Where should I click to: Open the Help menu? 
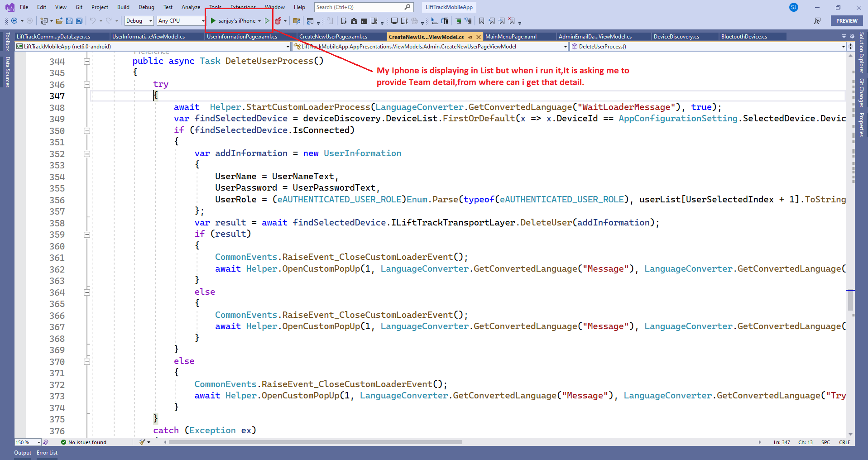[x=299, y=7]
